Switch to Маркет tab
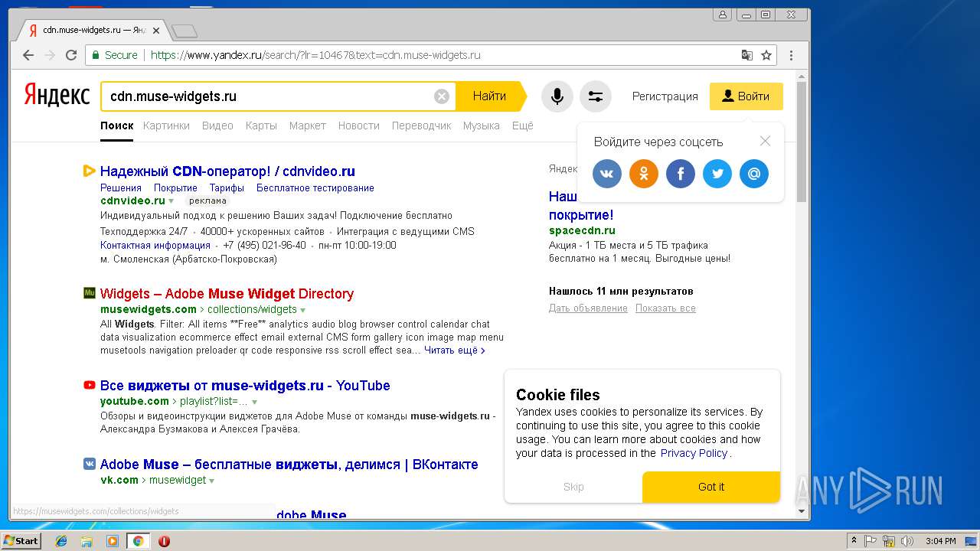The width and height of the screenshot is (980, 551). pos(308,126)
